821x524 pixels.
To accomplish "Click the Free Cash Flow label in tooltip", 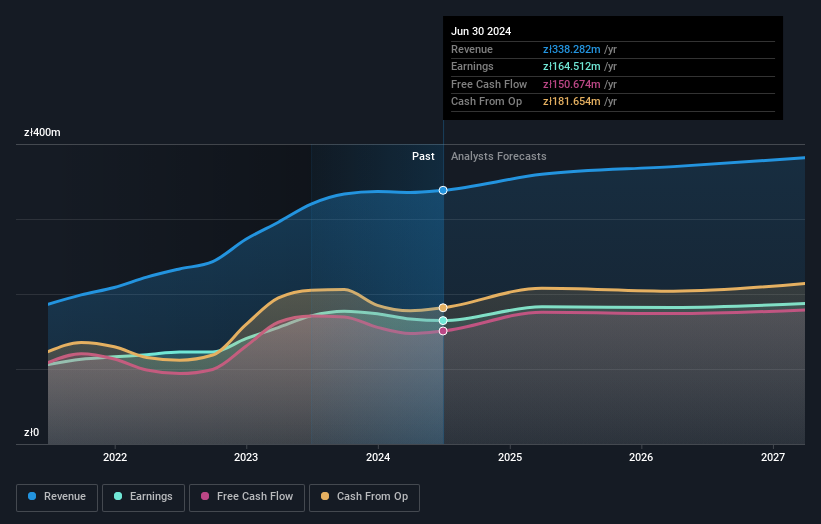I will (x=489, y=84).
